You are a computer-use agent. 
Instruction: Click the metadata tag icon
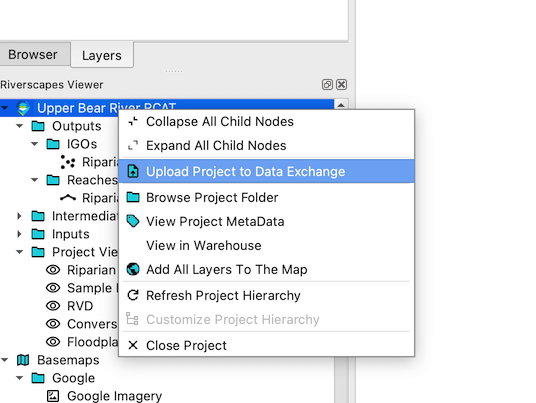pos(133,221)
